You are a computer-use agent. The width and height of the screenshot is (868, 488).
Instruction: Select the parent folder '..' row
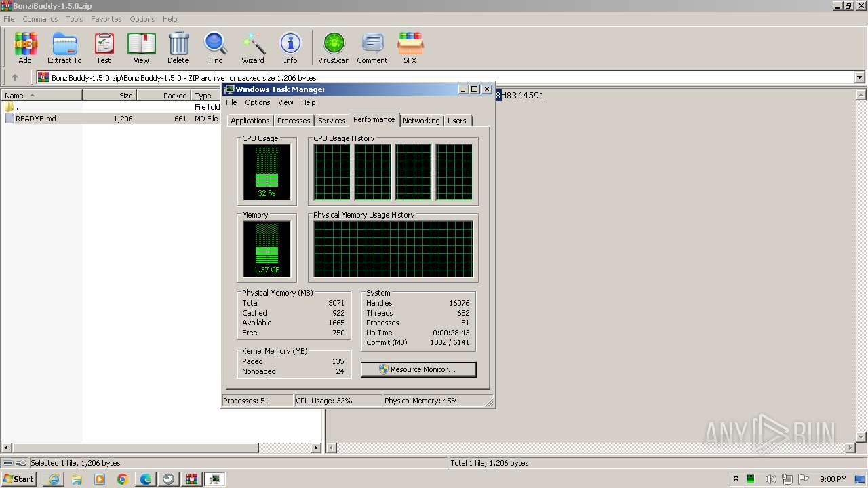pos(111,107)
